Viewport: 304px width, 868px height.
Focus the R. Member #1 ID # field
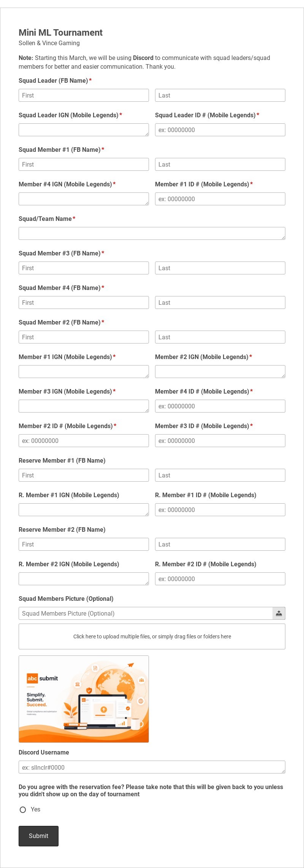pyautogui.click(x=220, y=510)
